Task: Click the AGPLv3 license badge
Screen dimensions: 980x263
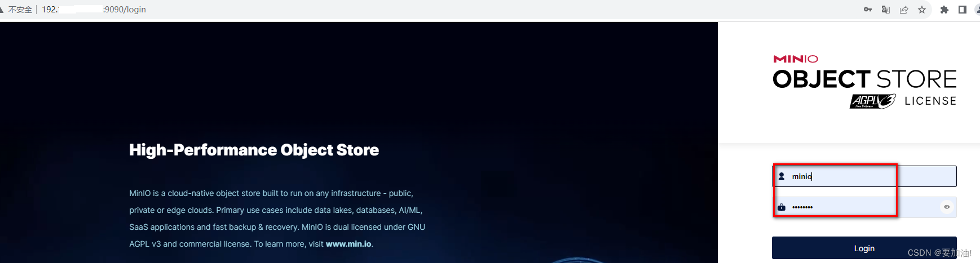Action: click(873, 101)
